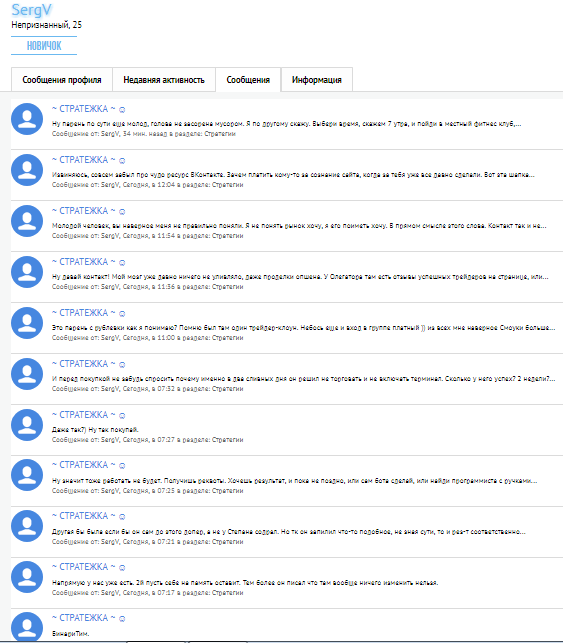Click message 'Даже так?) Ну так покупай.'

tap(95, 430)
